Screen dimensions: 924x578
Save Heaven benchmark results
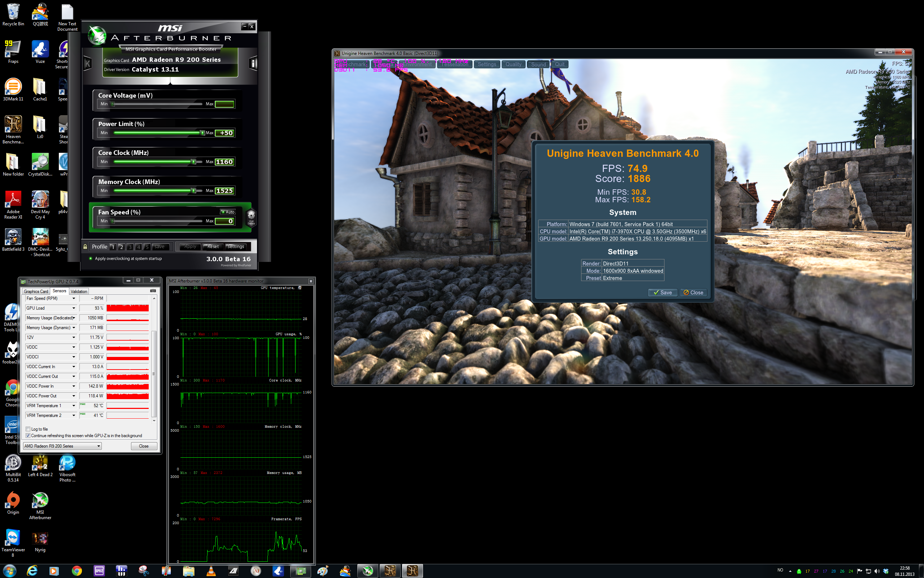662,293
